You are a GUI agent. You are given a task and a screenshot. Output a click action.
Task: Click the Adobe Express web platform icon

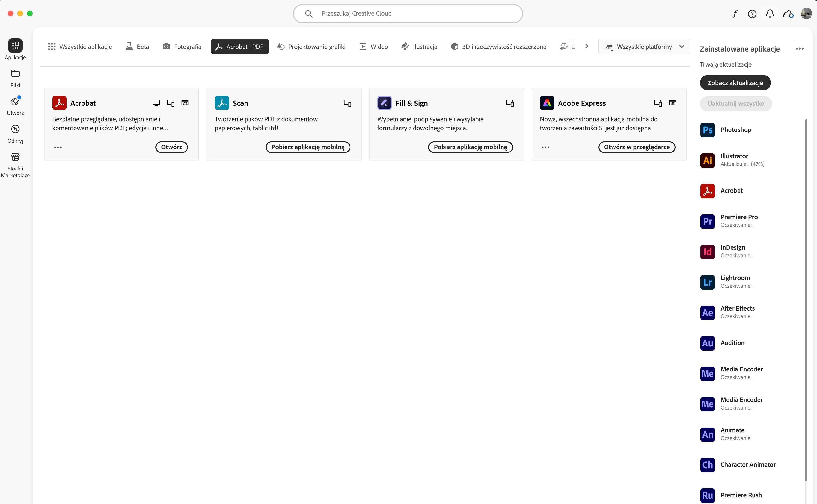coord(673,103)
